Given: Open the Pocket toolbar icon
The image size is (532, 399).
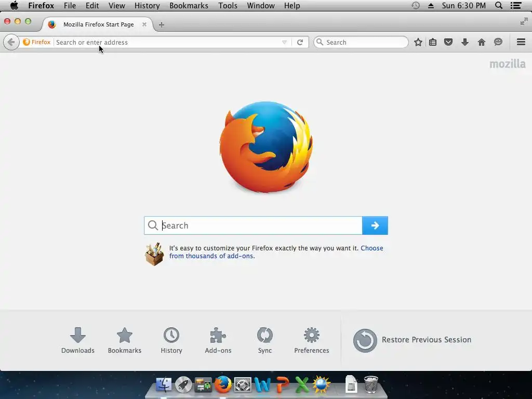Looking at the screenshot, I should coord(448,43).
